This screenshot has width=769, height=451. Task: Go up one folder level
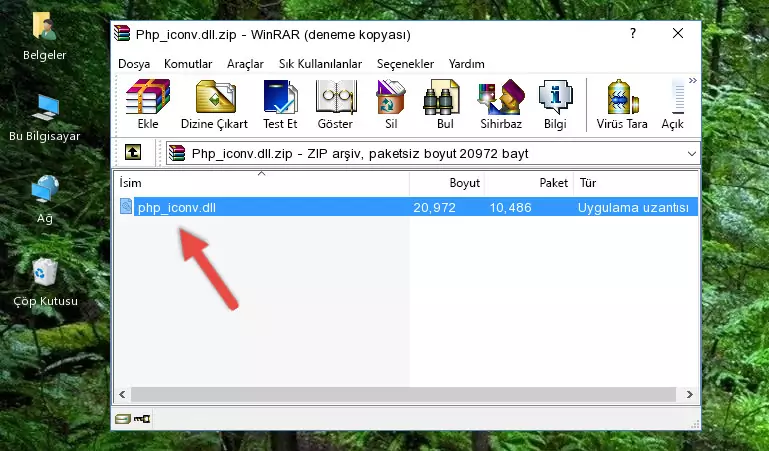click(x=133, y=152)
